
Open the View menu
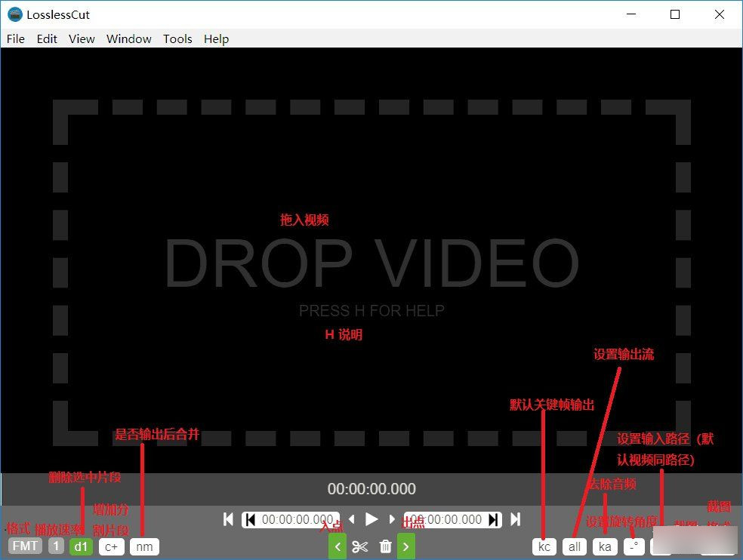click(x=82, y=38)
